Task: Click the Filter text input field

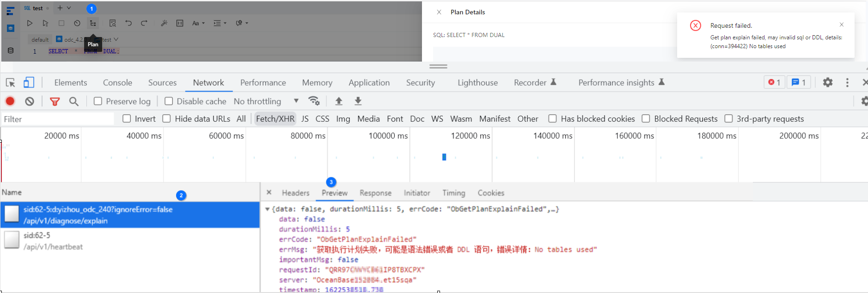Action: [x=58, y=119]
